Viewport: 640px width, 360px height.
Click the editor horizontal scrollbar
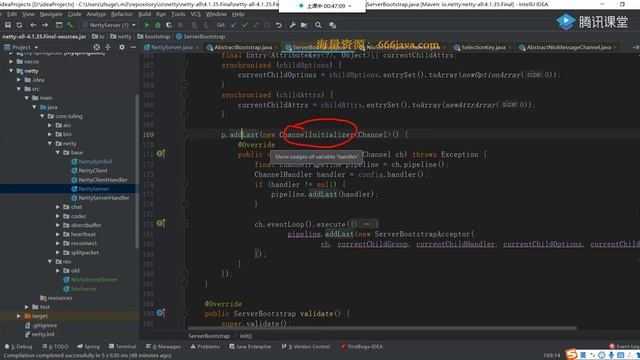coord(382,328)
